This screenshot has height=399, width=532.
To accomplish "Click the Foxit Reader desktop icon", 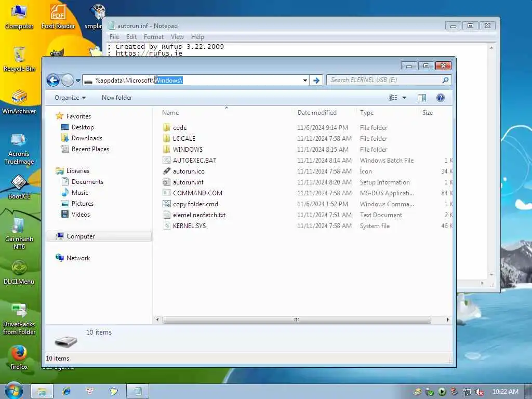I will point(58,16).
